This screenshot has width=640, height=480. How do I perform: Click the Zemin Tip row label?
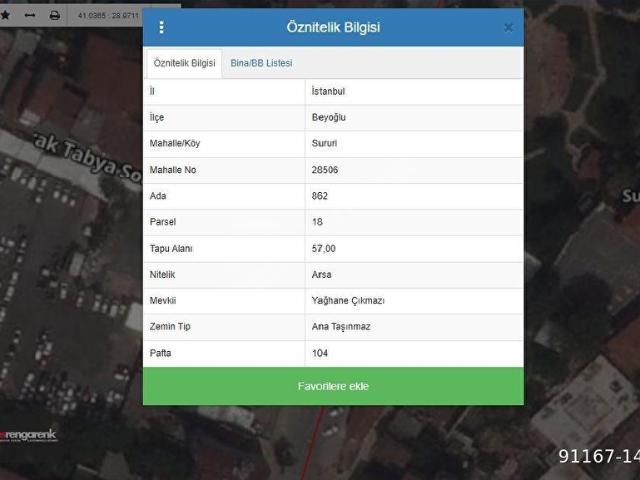tap(170, 327)
